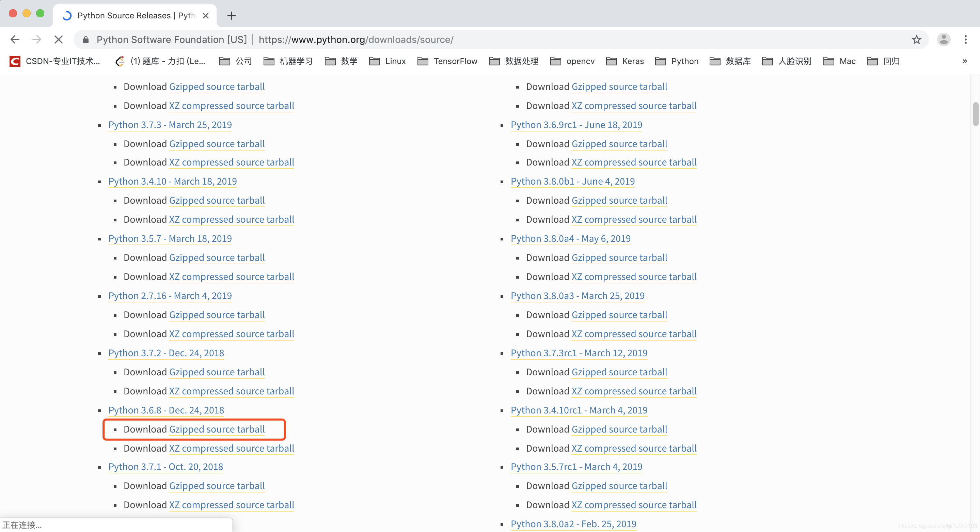Open the opencv bookmarks folder

572,61
